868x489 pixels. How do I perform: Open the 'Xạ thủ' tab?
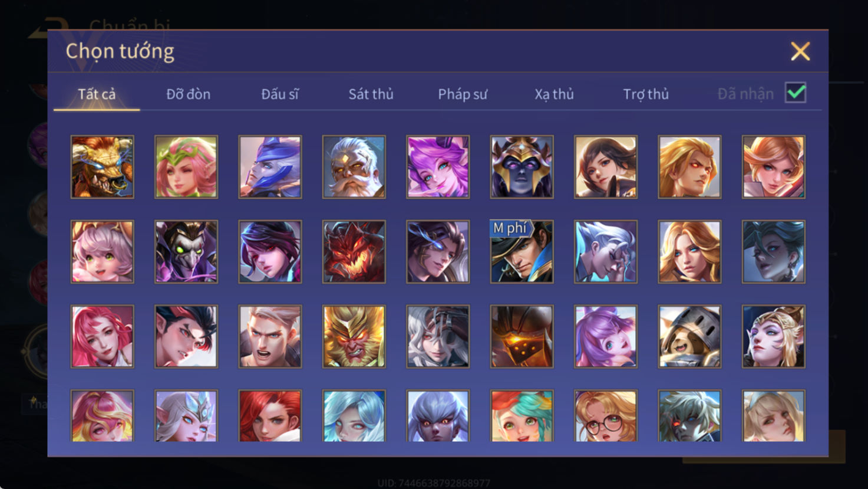[x=554, y=94]
